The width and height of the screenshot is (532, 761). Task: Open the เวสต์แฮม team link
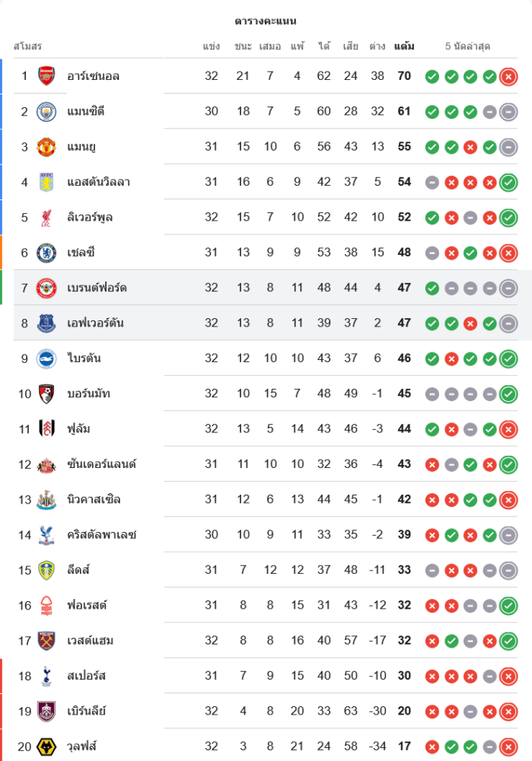tap(91, 641)
